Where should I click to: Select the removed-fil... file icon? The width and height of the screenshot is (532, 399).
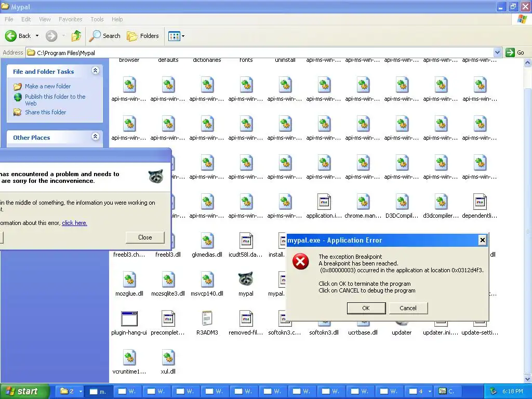pyautogui.click(x=246, y=318)
